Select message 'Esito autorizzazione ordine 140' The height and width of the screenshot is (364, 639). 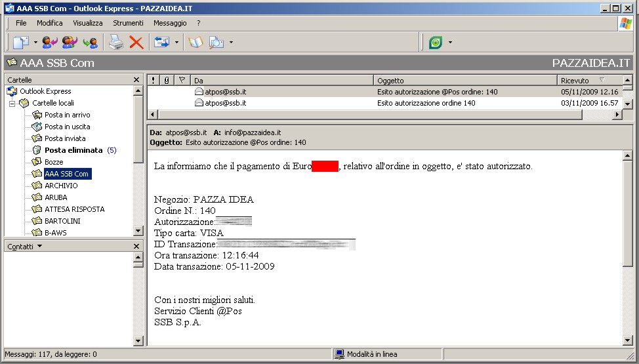pos(385,103)
